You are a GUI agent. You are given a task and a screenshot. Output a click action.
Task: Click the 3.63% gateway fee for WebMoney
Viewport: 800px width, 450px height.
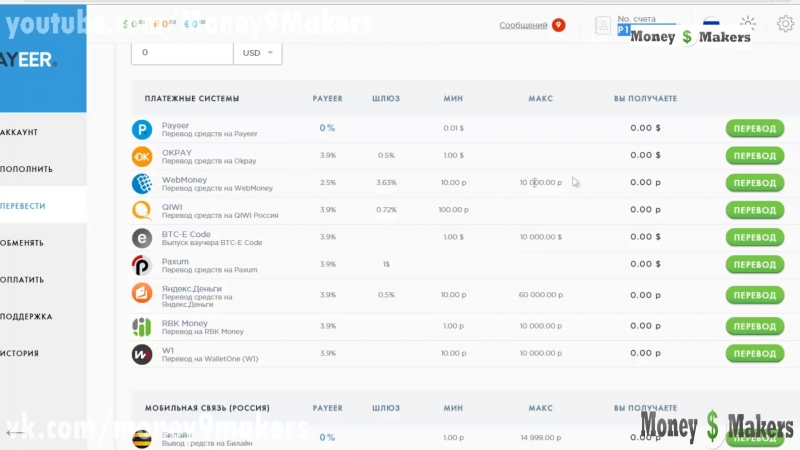tap(386, 182)
